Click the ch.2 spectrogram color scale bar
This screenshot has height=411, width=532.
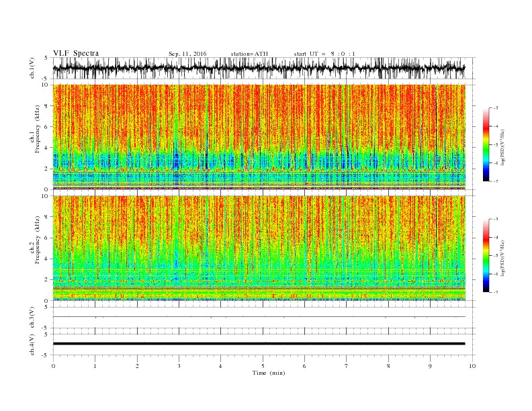point(486,256)
